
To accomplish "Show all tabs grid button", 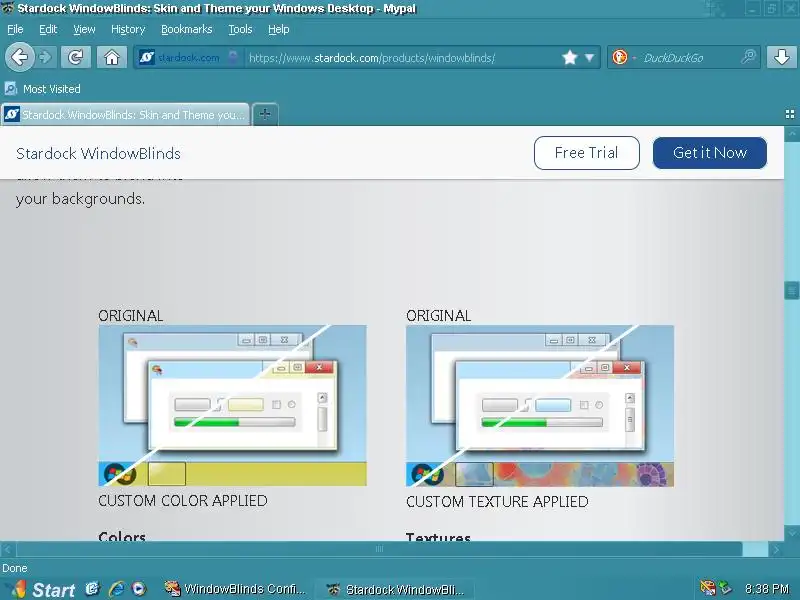I will coord(790,114).
